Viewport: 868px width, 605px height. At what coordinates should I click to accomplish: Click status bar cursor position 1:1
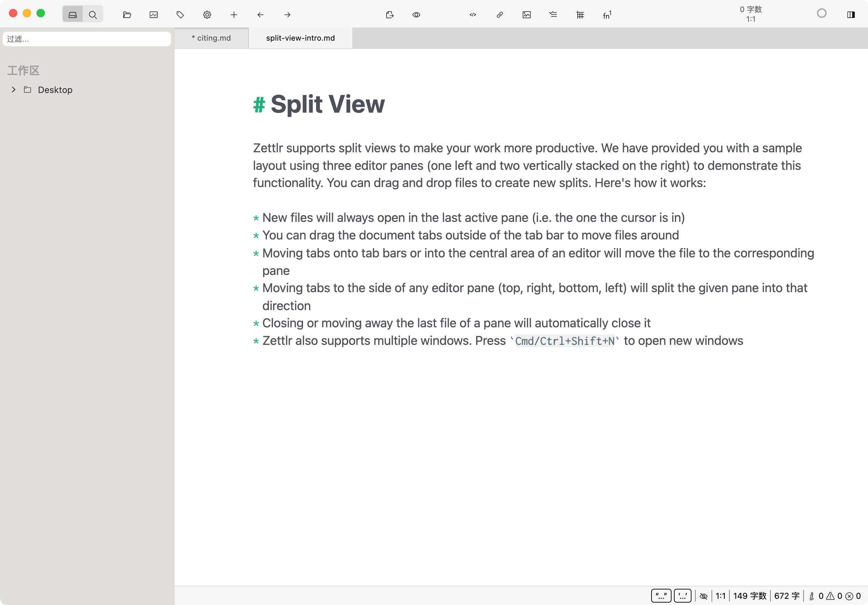tap(720, 596)
